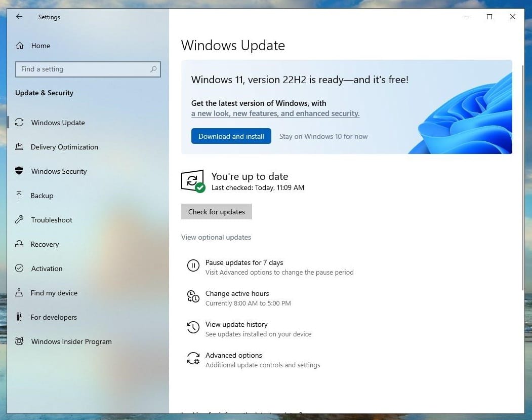Click Check for updates button
532x420 pixels.
point(217,212)
